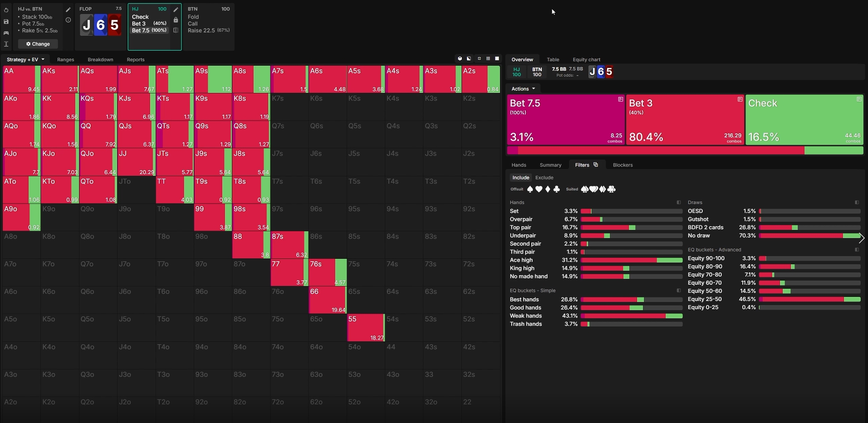The image size is (868, 423).
Task: Open the Actions dropdown
Action: [523, 89]
